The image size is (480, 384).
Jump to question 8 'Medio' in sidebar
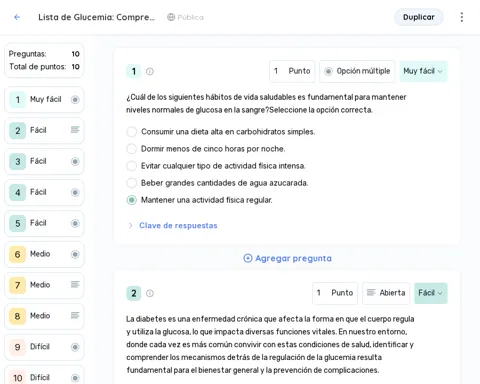(44, 316)
